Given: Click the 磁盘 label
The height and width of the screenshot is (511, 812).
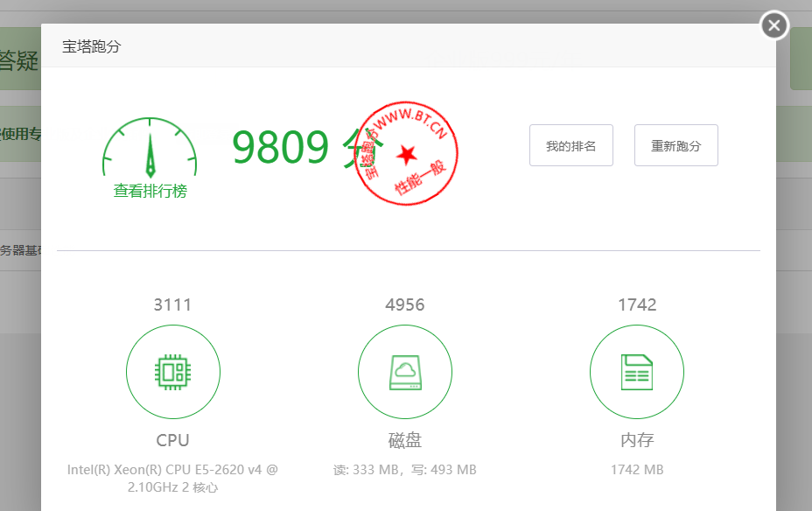Looking at the screenshot, I should tap(405, 440).
